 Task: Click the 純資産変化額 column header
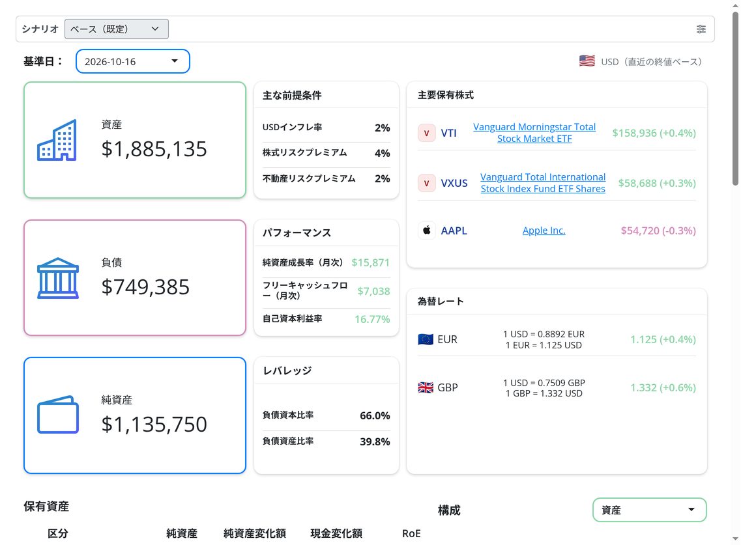click(x=255, y=533)
